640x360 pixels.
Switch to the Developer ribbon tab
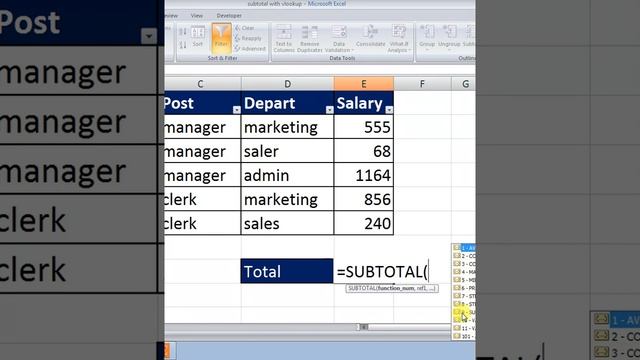tap(229, 16)
